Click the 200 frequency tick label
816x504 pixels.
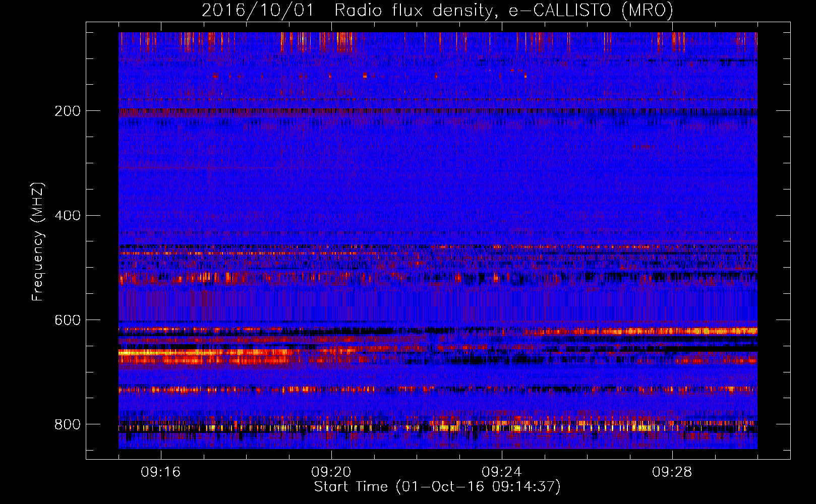point(68,111)
